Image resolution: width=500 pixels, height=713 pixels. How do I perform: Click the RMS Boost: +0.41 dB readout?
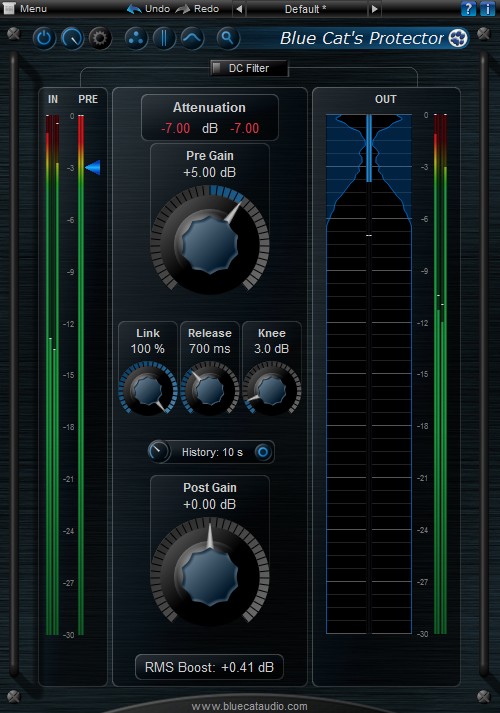coord(210,667)
